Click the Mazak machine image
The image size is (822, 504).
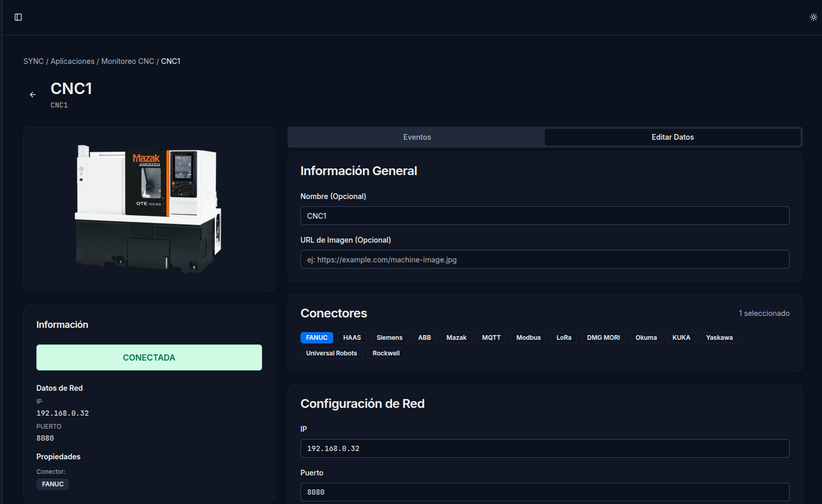pos(149,209)
